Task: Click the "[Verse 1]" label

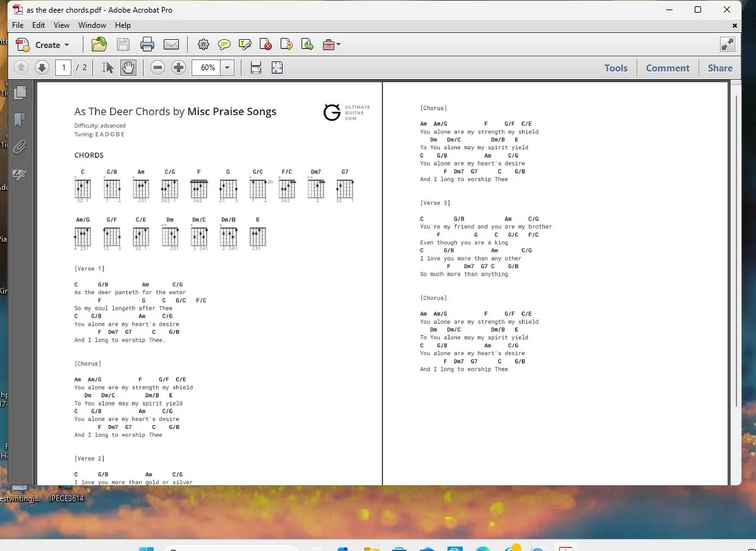Action: pos(89,269)
